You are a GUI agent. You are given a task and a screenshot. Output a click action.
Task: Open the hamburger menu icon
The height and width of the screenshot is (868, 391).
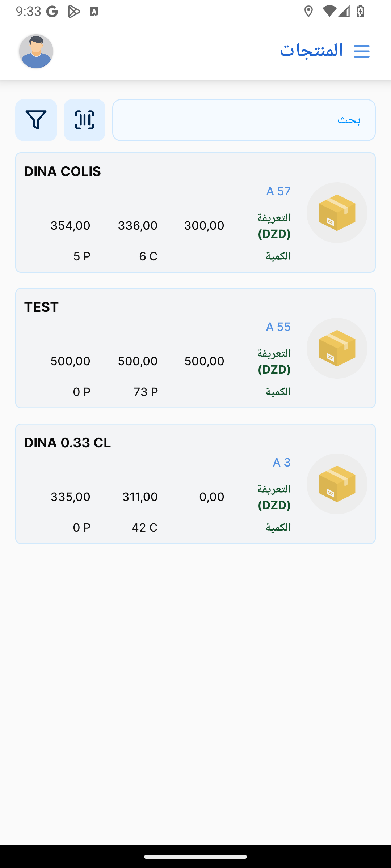[x=361, y=51]
